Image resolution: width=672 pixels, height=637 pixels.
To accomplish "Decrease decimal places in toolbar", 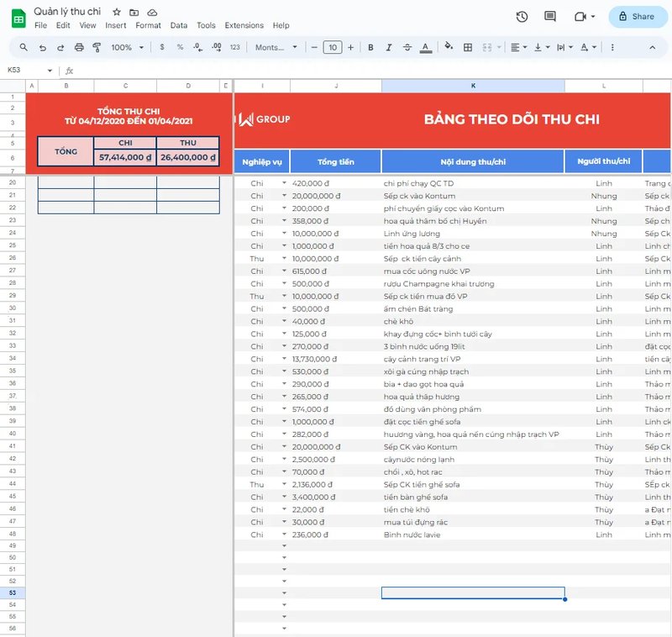I will pos(197,48).
